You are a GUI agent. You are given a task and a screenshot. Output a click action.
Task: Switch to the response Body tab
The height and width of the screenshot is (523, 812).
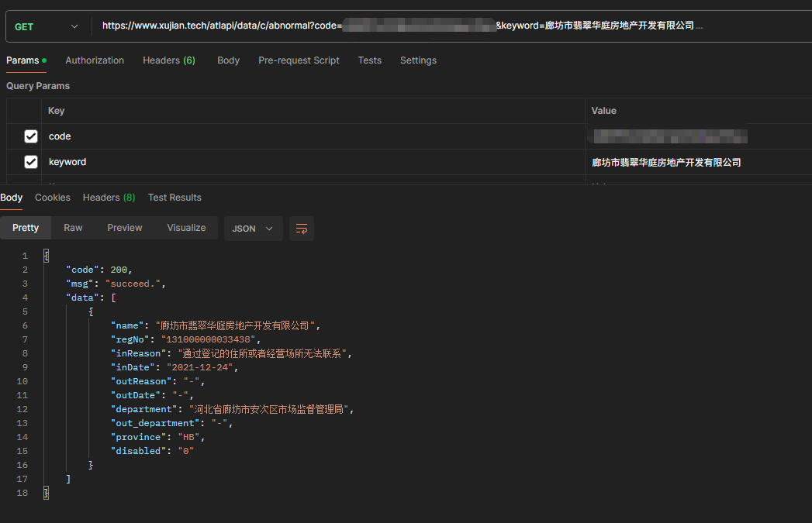[12, 198]
